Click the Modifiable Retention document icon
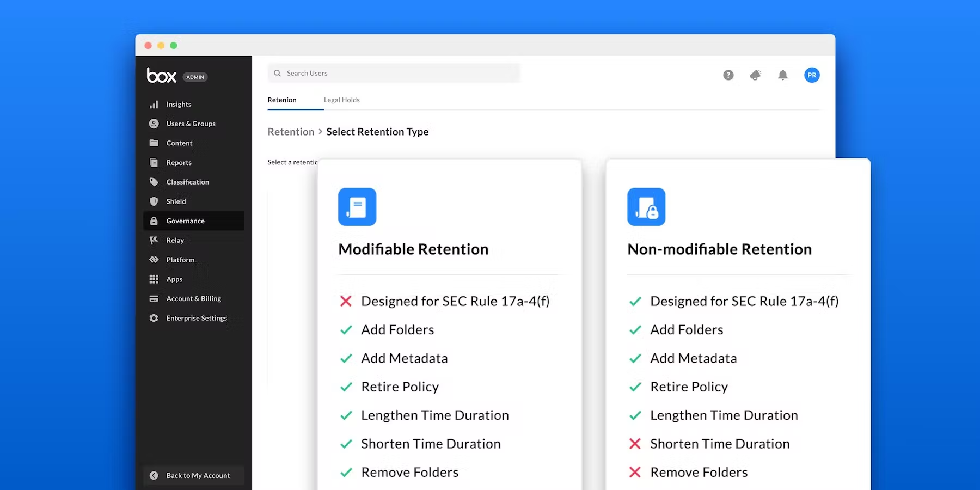This screenshot has height=490, width=980. point(357,207)
